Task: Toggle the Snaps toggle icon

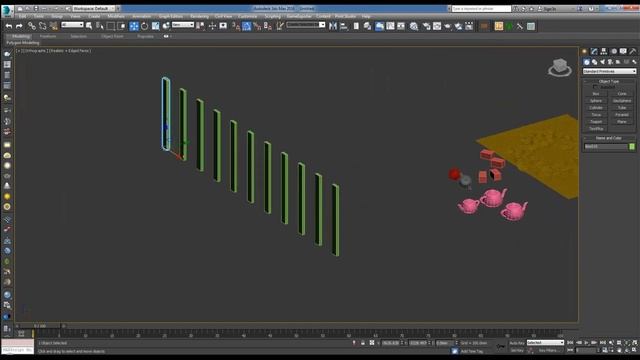Action: 236,26
